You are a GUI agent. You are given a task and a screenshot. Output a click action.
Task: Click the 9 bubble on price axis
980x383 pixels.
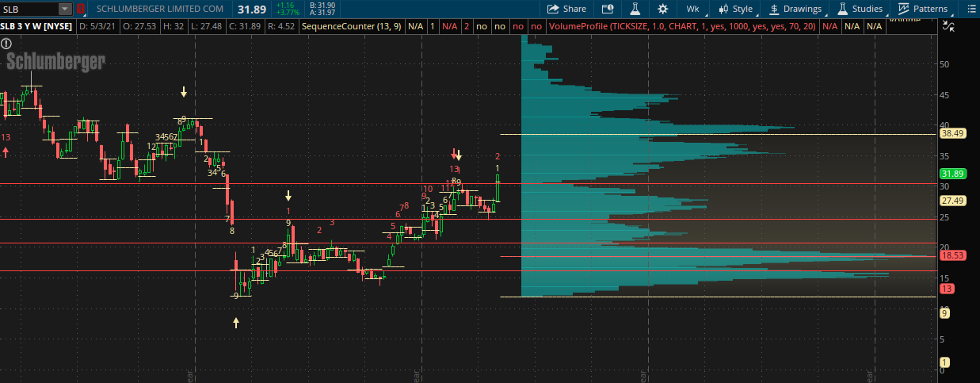(944, 313)
